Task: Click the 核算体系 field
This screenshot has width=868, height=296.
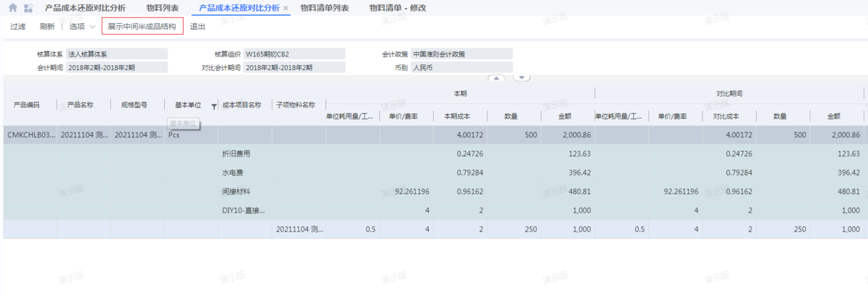Action: pos(117,54)
